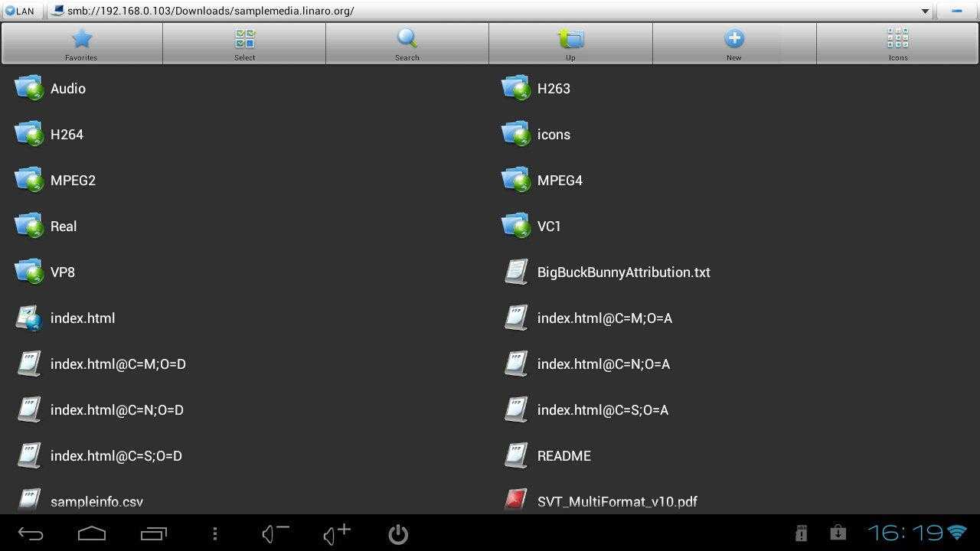
Task: Open the README file
Action: tap(563, 456)
